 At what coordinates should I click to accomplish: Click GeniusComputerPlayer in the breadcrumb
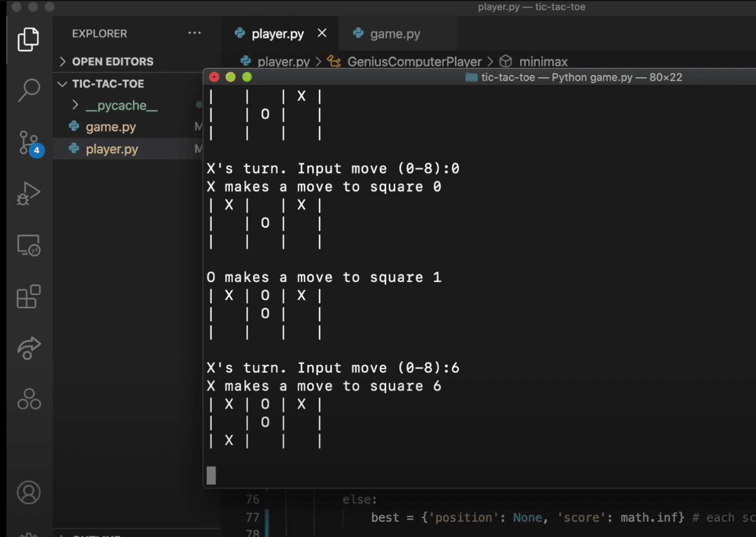coord(414,62)
